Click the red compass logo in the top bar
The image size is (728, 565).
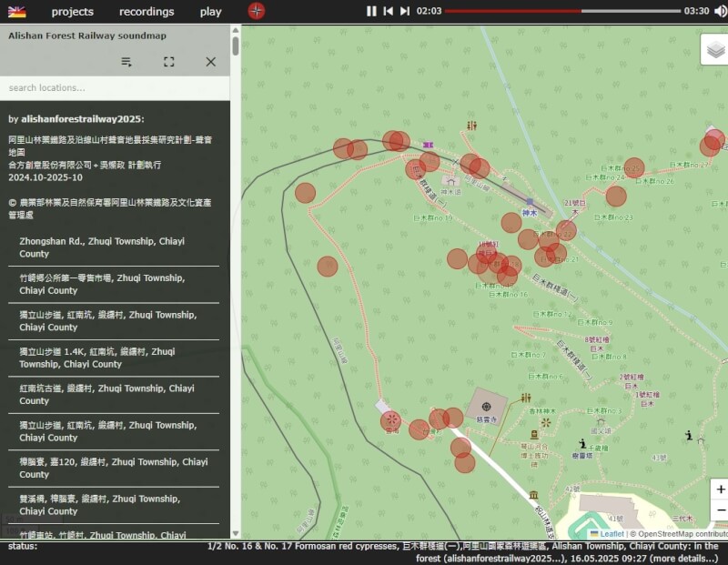[x=256, y=12]
